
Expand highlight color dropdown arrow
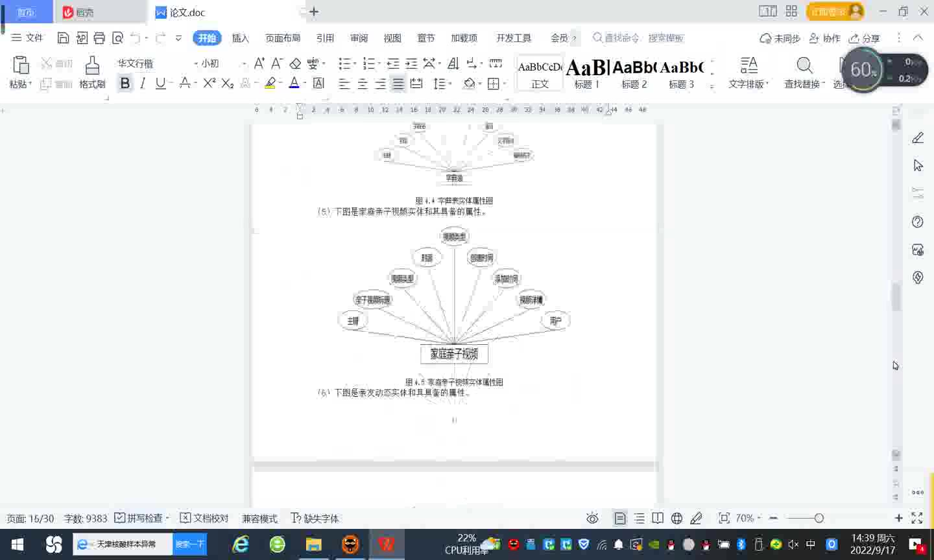tap(281, 83)
